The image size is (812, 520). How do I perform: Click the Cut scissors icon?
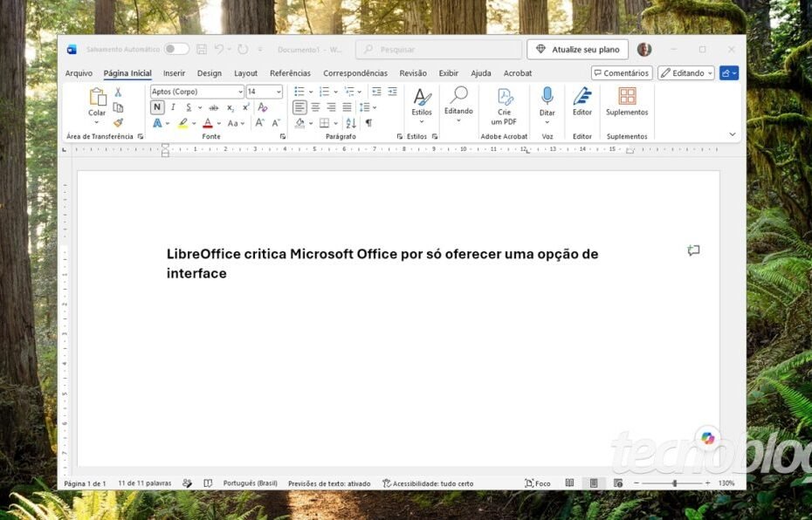tap(118, 92)
